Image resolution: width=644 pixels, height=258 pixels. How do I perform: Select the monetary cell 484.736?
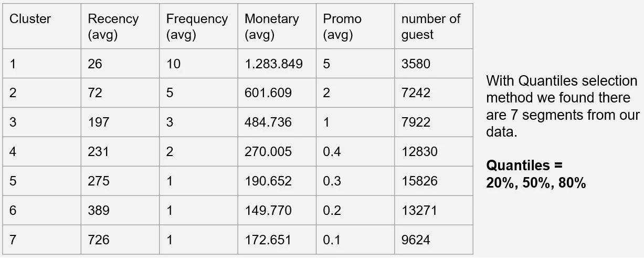pos(268,122)
